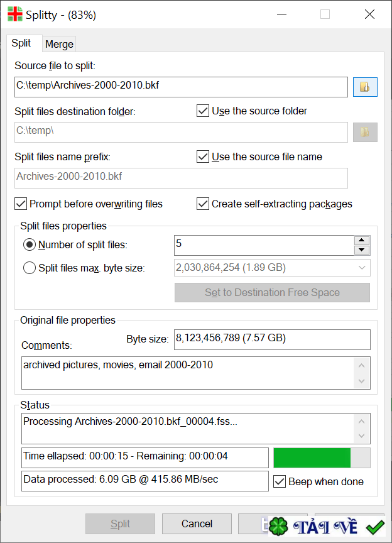392x543 pixels.
Task: Click the destination folder browse icon
Action: 365,132
